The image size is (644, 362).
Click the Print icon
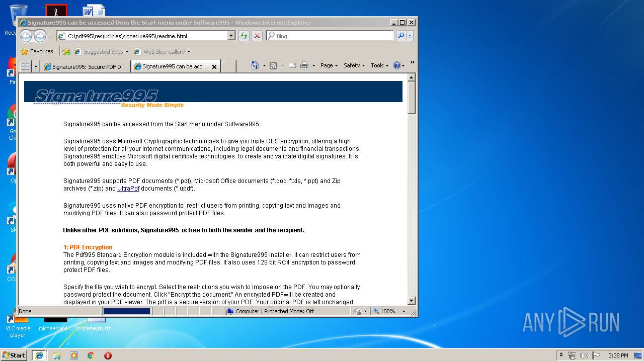304,65
